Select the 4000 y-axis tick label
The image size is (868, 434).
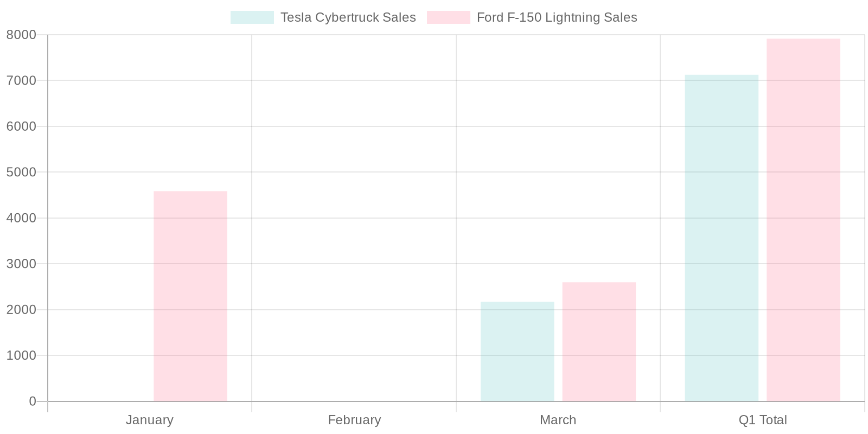21,218
